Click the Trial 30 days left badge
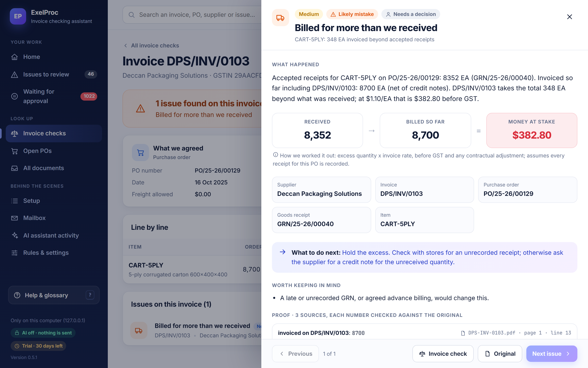 click(x=38, y=346)
